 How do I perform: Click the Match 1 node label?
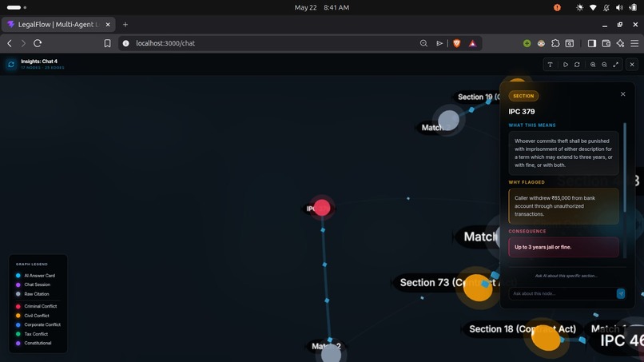click(x=608, y=328)
